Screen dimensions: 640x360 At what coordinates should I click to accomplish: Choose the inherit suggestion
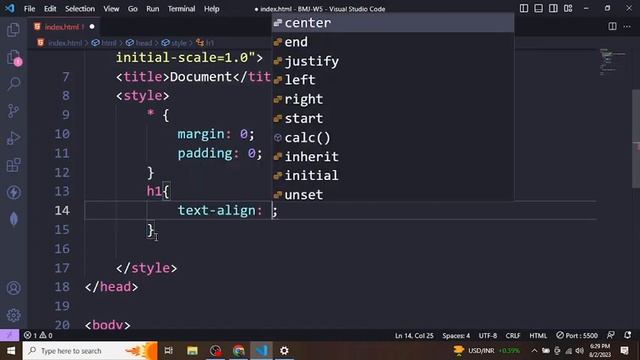coord(393,156)
